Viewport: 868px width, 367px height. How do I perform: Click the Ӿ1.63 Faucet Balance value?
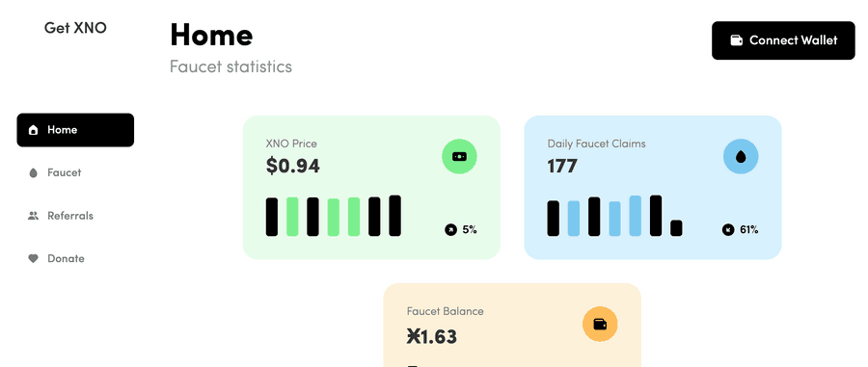(432, 336)
